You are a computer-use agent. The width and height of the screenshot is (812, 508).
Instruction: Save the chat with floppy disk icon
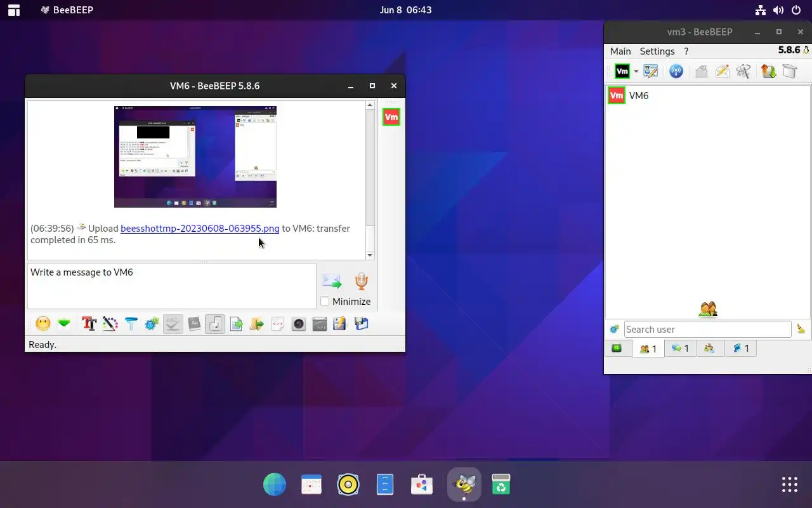point(361,324)
